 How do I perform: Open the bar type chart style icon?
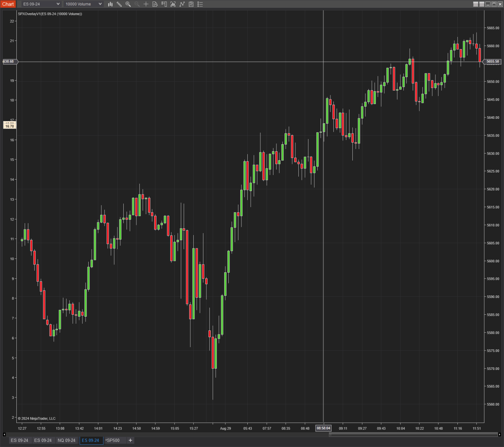click(x=110, y=4)
